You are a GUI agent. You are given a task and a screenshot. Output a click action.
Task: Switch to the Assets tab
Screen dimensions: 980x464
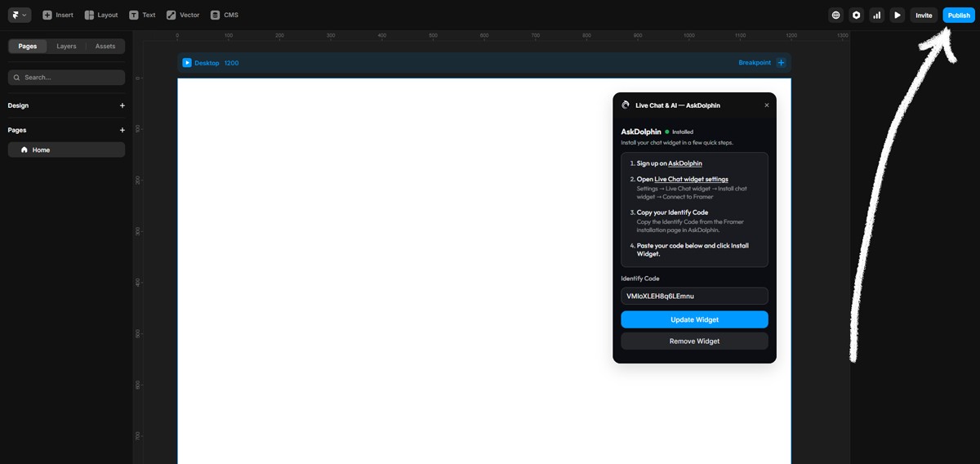(x=105, y=47)
